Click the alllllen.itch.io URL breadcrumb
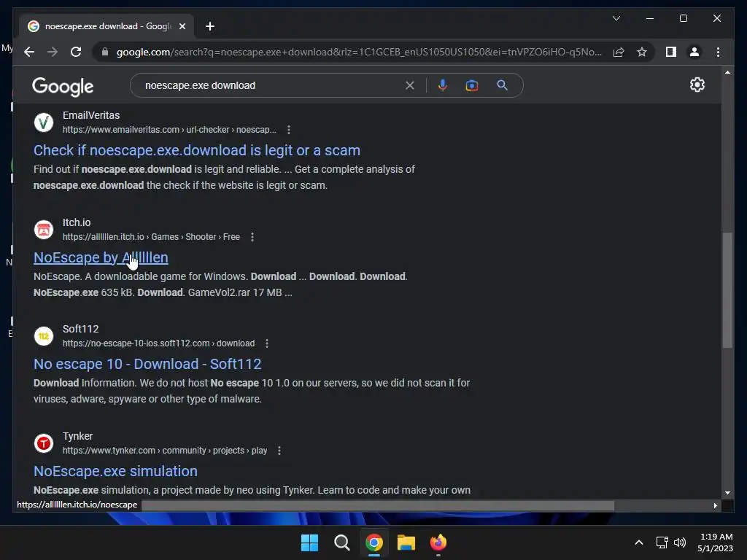747x560 pixels. click(x=151, y=237)
